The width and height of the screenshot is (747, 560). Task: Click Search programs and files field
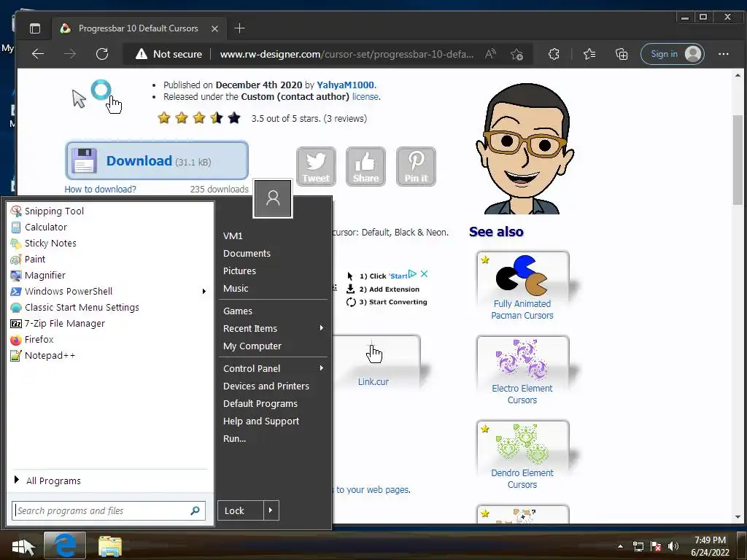[x=109, y=510]
